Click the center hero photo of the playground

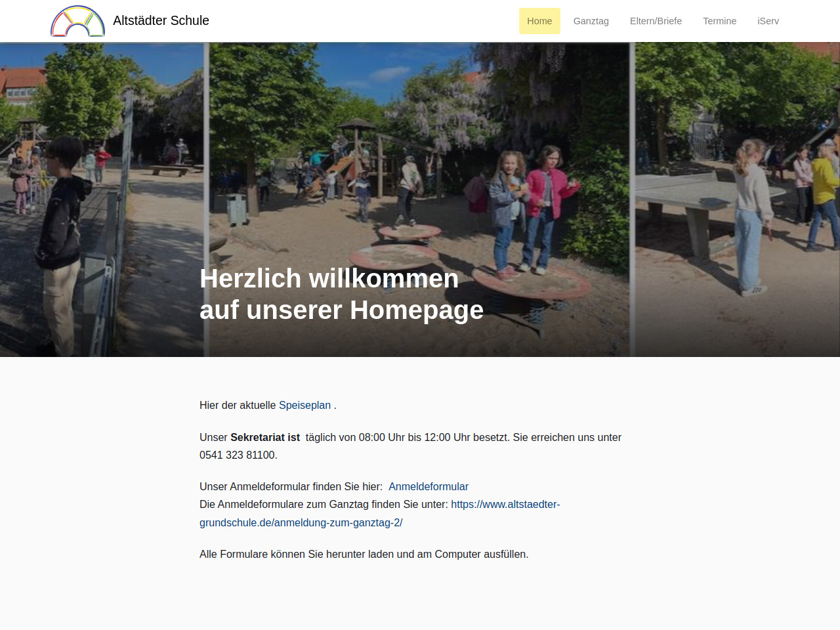[420, 199]
